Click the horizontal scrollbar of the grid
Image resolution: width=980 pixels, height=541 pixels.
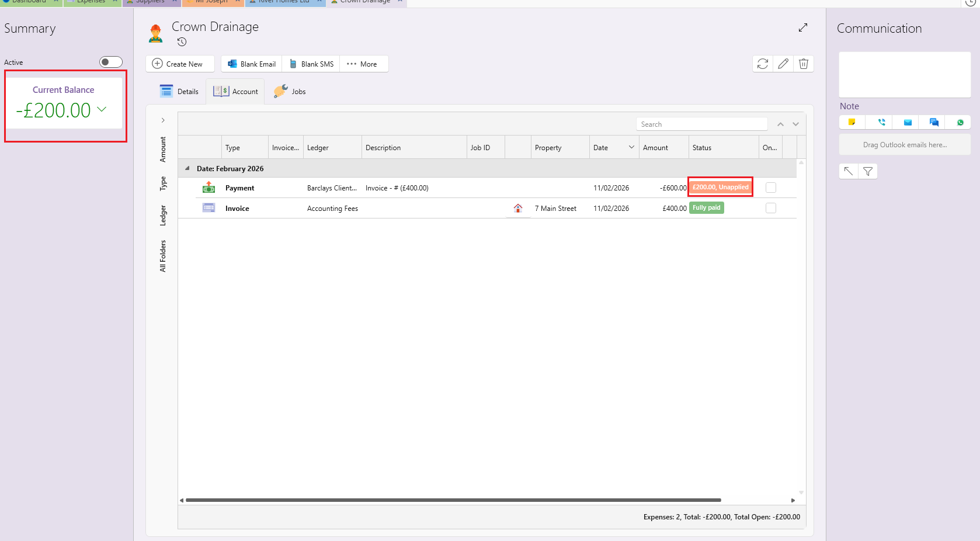click(453, 500)
